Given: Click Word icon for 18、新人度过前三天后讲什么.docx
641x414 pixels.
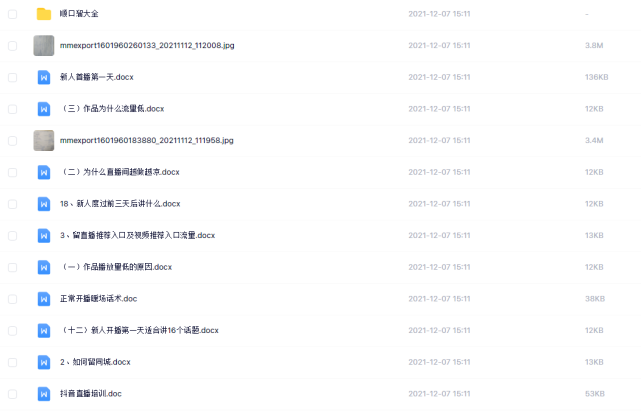Looking at the screenshot, I should point(44,204).
